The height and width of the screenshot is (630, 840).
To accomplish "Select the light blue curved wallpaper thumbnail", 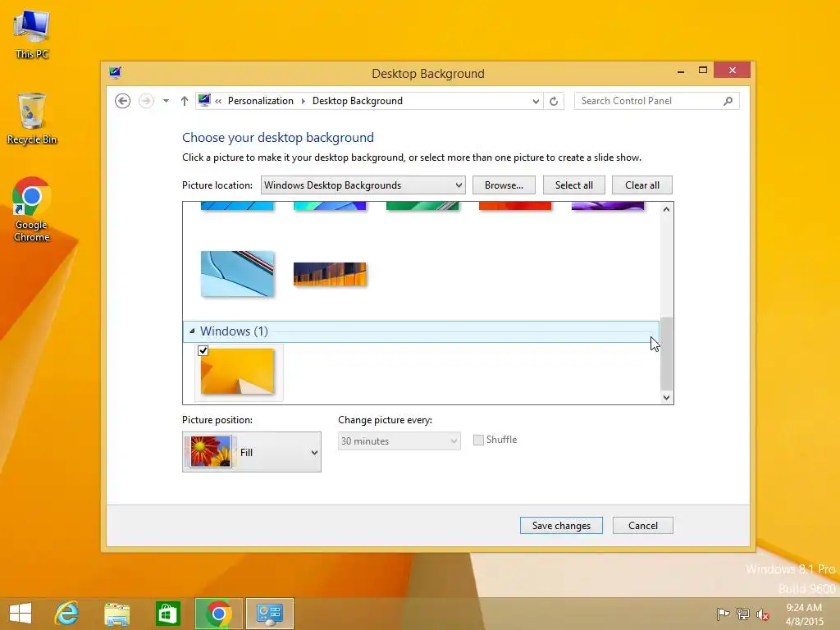I will pos(237,274).
